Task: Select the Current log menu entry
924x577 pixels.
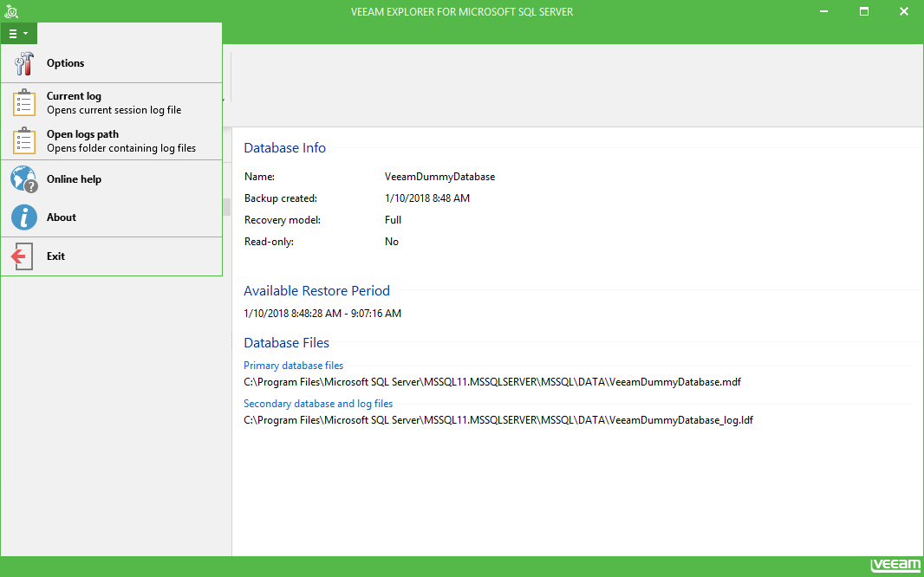Action: [111, 102]
